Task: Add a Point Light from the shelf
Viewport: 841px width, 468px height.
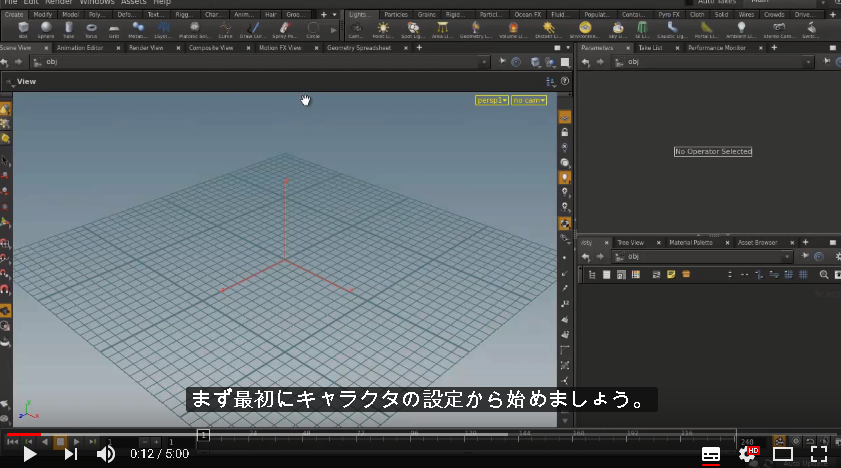Action: (x=382, y=29)
